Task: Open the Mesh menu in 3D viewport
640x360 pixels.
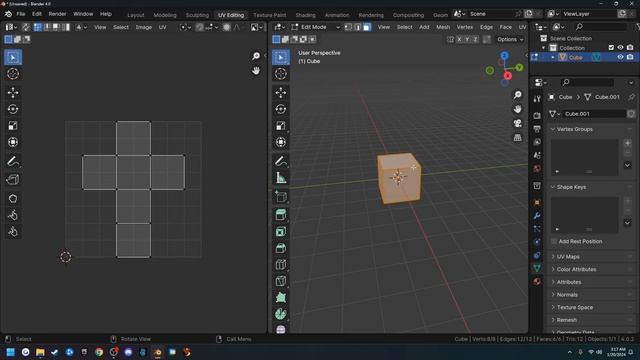Action: pyautogui.click(x=443, y=27)
